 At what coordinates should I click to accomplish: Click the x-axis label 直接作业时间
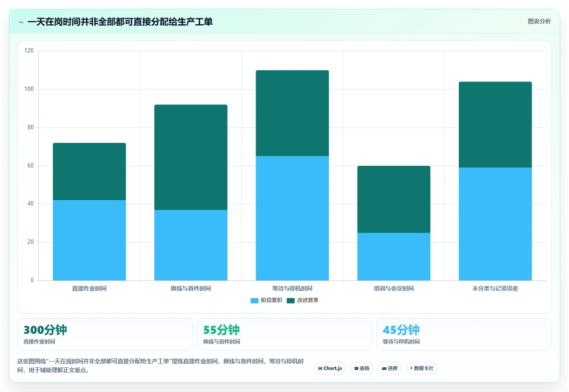tap(89, 288)
